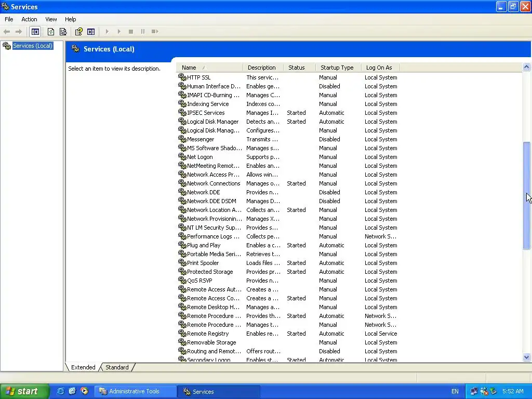Viewport: 532px width, 399px height.
Task: Select the Indexing Service row
Action: click(208, 104)
